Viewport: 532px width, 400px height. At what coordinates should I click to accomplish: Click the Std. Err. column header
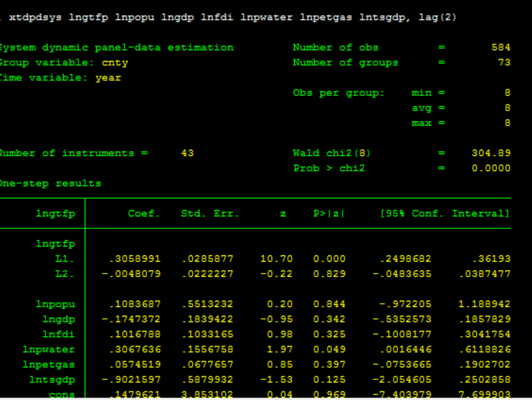point(210,213)
